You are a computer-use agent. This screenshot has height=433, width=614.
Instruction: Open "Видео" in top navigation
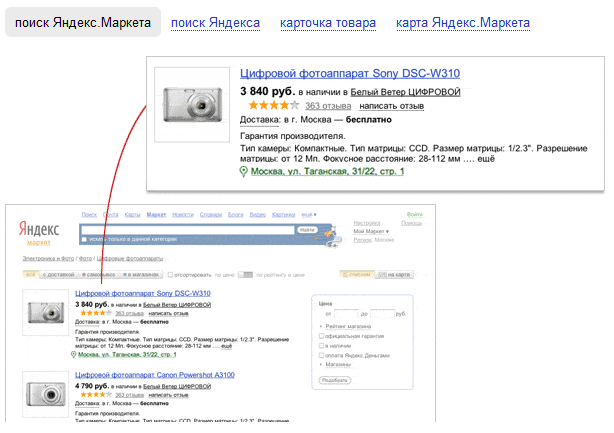coord(258,215)
